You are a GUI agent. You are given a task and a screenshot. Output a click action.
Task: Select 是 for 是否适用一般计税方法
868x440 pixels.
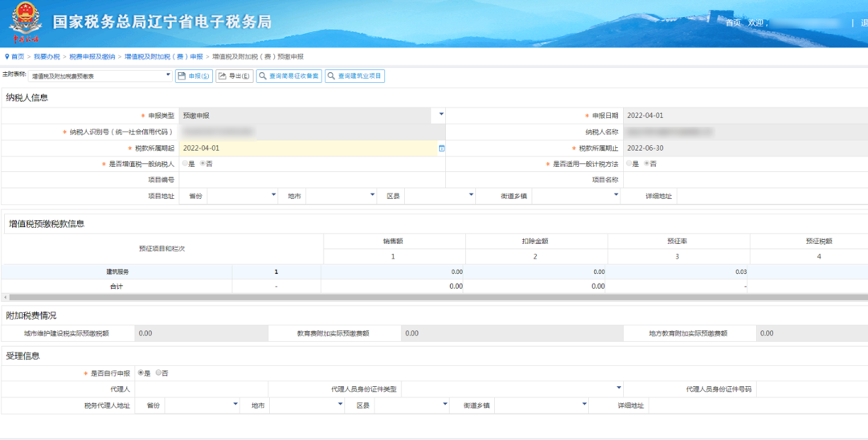point(628,164)
